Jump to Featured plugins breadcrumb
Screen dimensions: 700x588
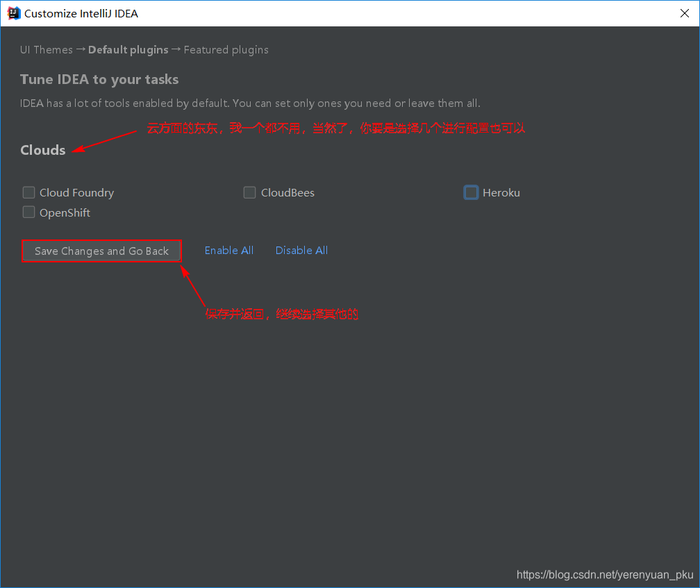coord(226,50)
